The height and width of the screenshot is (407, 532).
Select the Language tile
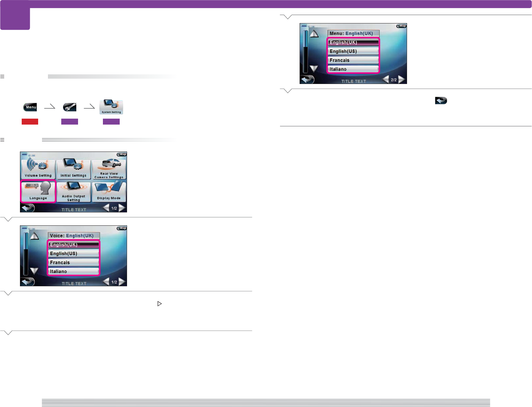[x=38, y=191]
